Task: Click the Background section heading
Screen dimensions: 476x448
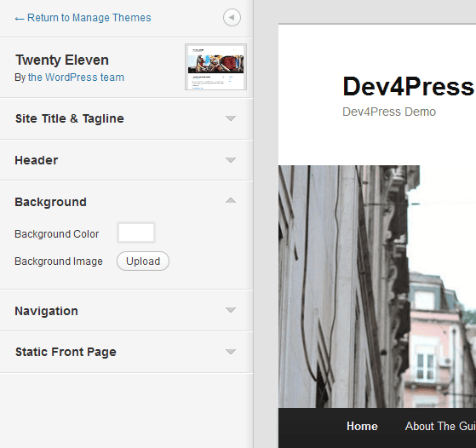Action: pyautogui.click(x=51, y=202)
